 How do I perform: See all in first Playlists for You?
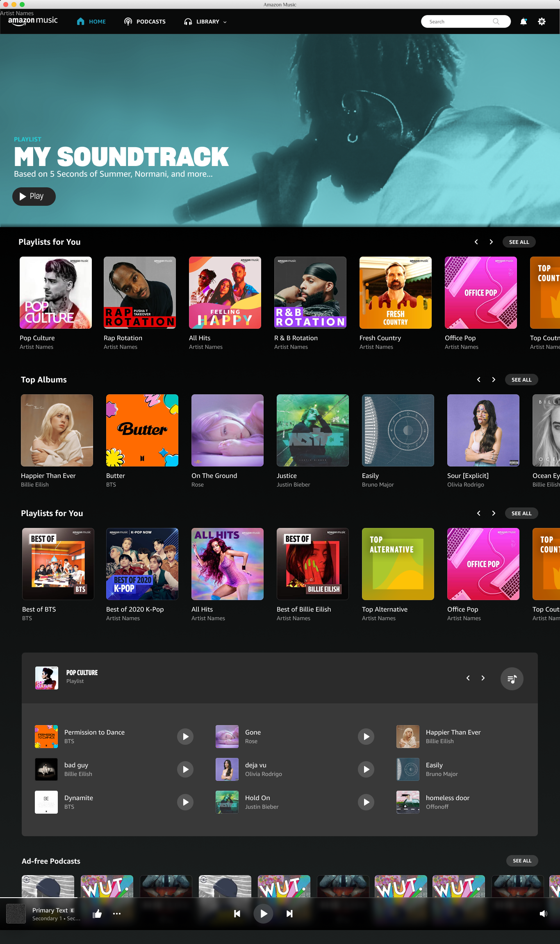[519, 242]
